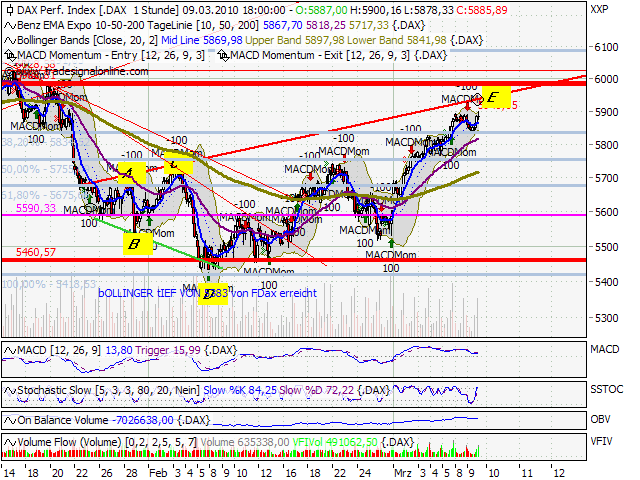
Task: Click the line icon beside Bollinger Bands legend
Action: [10, 41]
